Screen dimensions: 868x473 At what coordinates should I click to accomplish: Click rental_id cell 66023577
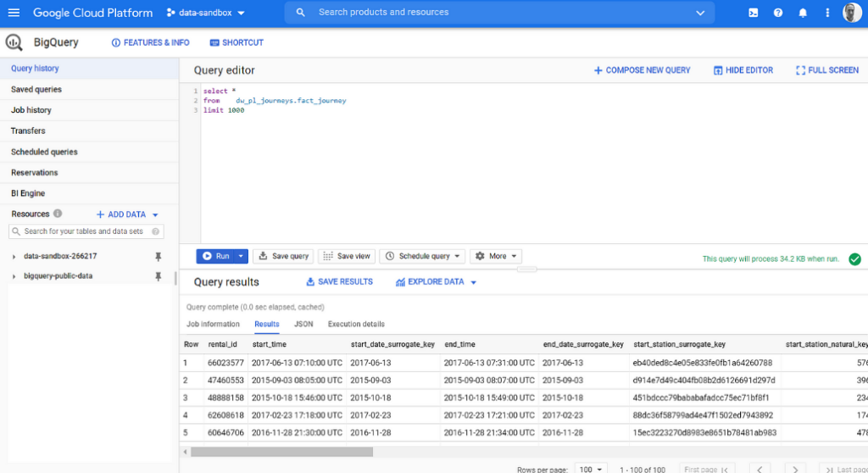click(x=225, y=363)
